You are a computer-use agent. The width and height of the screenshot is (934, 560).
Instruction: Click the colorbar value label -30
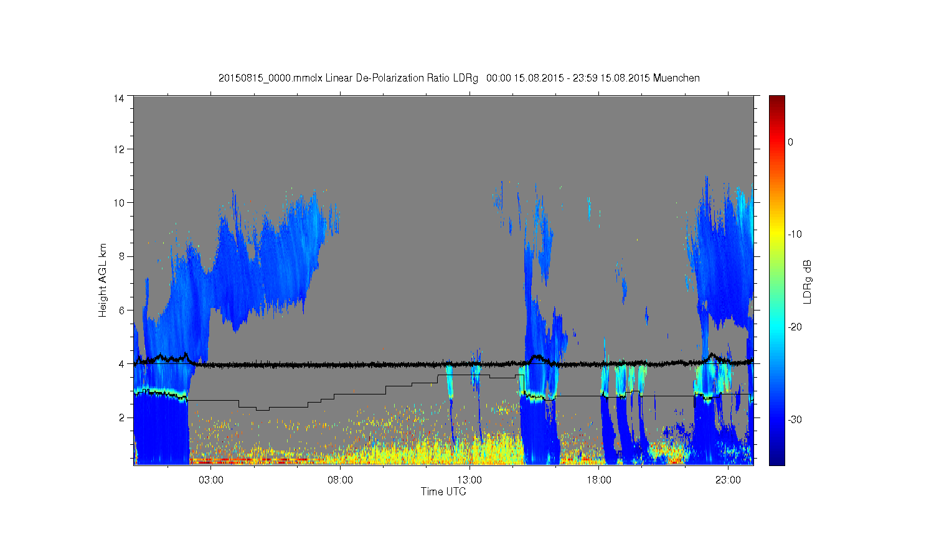(x=795, y=420)
